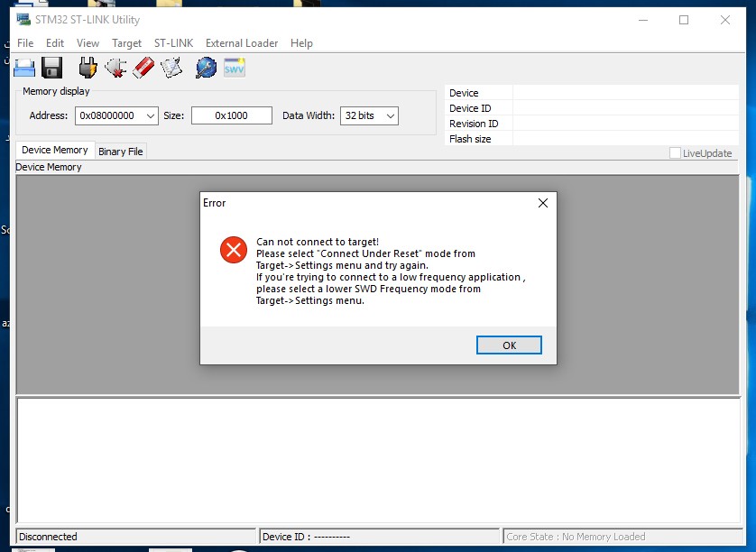The image size is (756, 552).
Task: Open Program and verify toolbar icon
Action: click(171, 68)
